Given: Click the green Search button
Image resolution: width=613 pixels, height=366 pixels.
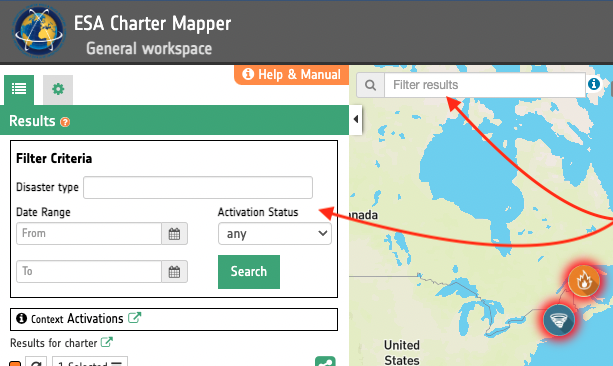Looking at the screenshot, I should pyautogui.click(x=249, y=272).
